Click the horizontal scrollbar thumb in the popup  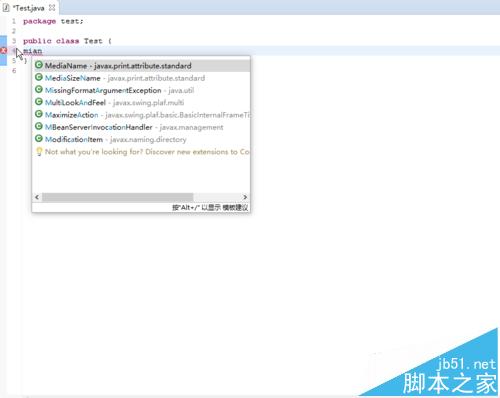pos(117,197)
